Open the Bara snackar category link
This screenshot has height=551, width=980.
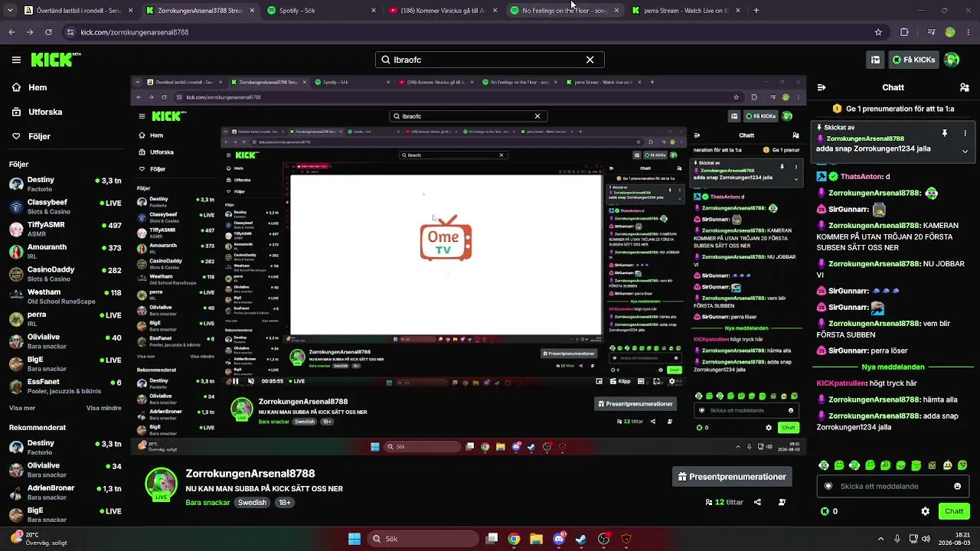[207, 503]
